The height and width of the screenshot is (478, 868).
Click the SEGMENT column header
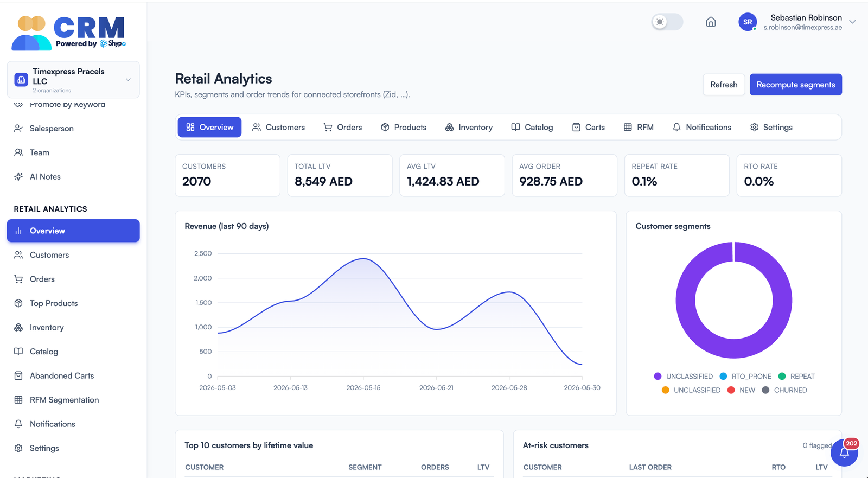pyautogui.click(x=365, y=467)
